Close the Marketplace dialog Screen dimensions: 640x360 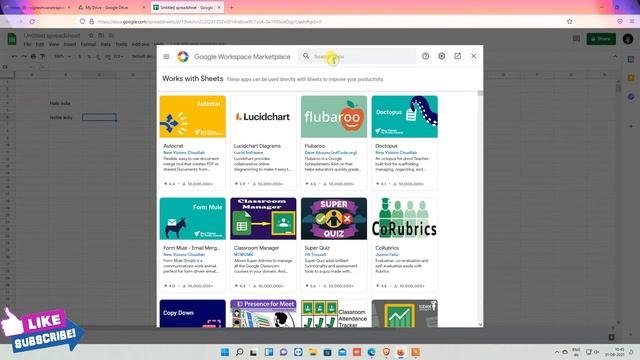[x=473, y=56]
